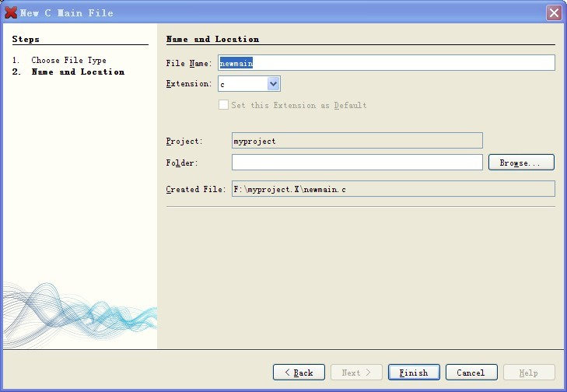Click the File Name label
This screenshot has width=567, height=392.
189,63
